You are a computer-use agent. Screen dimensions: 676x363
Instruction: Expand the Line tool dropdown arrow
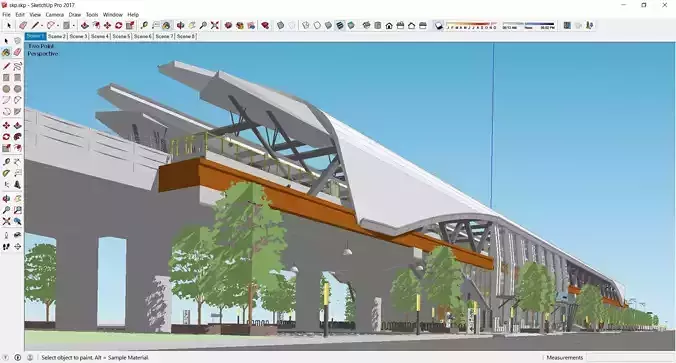(x=42, y=25)
